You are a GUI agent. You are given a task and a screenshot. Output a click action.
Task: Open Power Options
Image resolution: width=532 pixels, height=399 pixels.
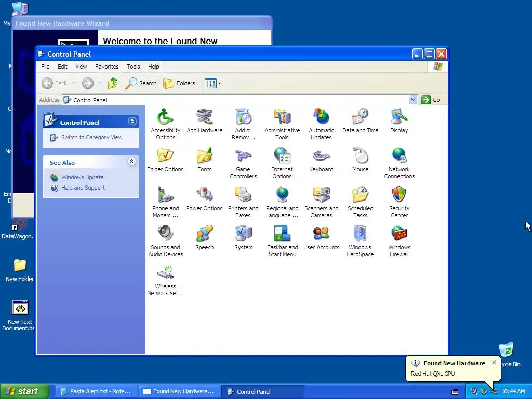pyautogui.click(x=204, y=199)
